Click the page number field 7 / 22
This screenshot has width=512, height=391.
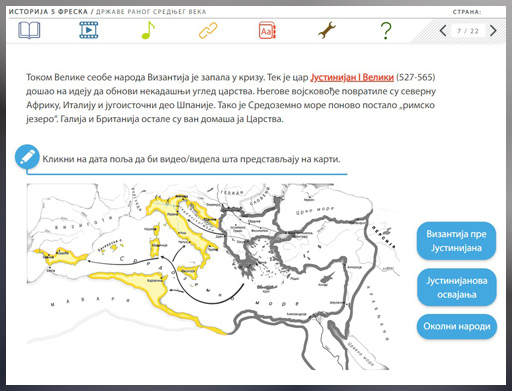[x=468, y=31]
